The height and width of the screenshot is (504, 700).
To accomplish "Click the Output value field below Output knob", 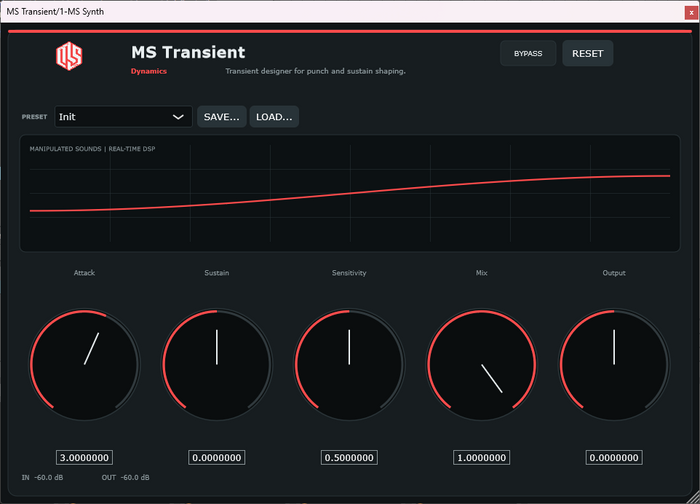I will [614, 458].
